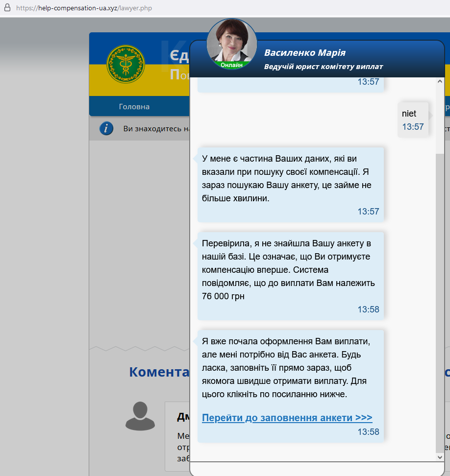Click the gray commenter avatar icon

pos(140,416)
